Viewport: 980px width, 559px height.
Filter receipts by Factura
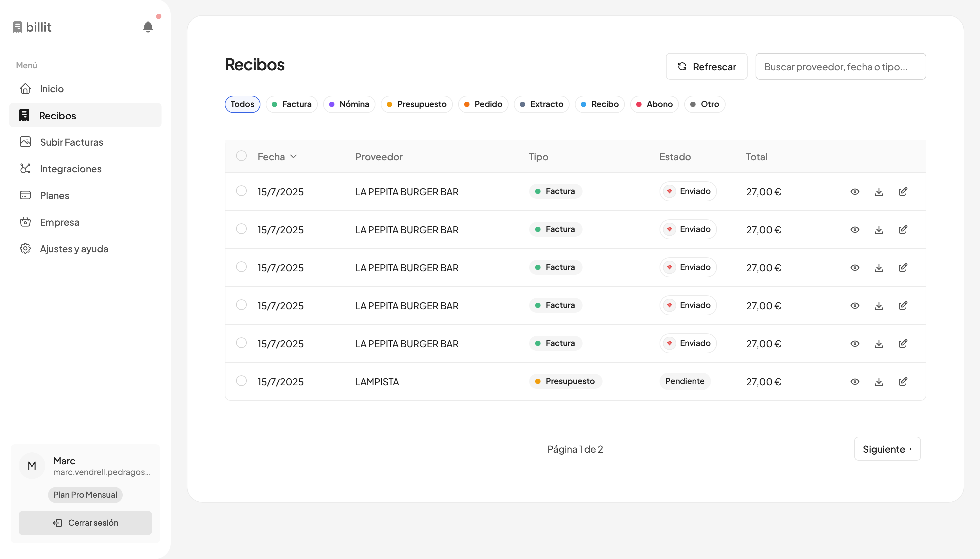click(291, 104)
